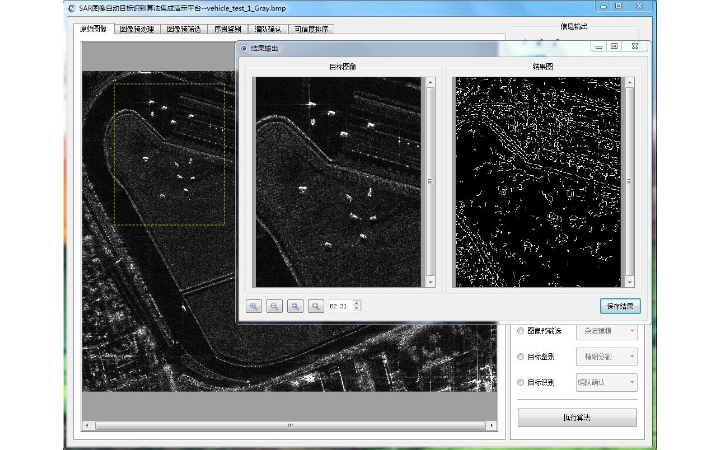
Task: Click the zoom percentage field showing 62.31
Action: pyautogui.click(x=340, y=306)
